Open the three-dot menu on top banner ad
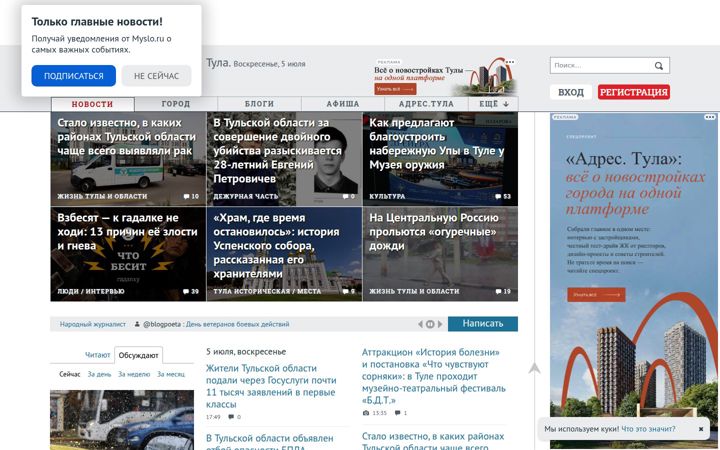Screen dimensions: 720x450 tap(510, 62)
